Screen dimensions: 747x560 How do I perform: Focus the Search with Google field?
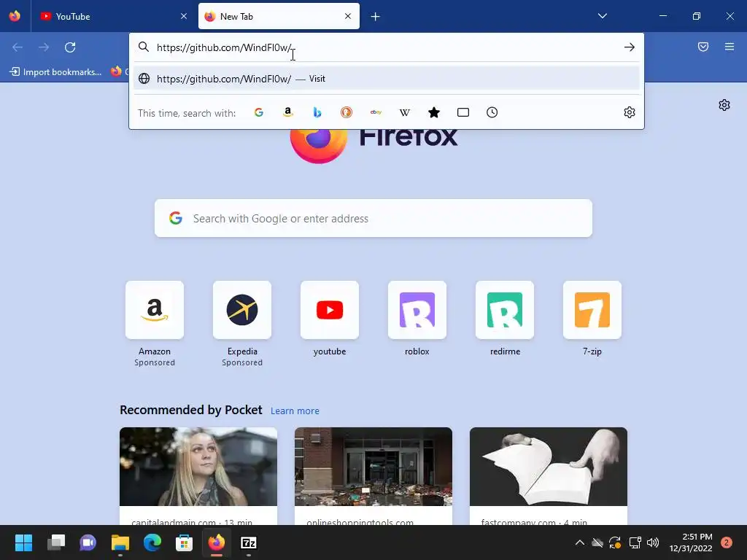coord(373,218)
